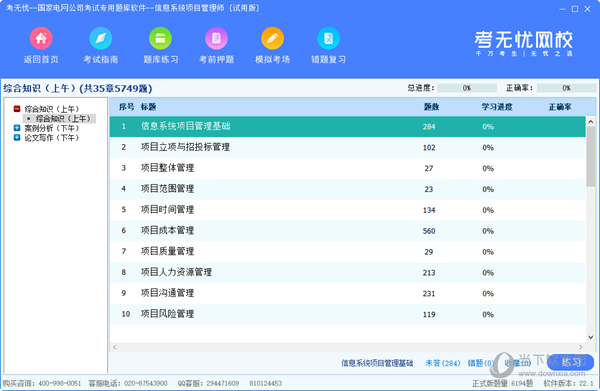Click the vertical scrollbar thumb
This screenshot has height=391, width=600.
pyautogui.click(x=590, y=156)
